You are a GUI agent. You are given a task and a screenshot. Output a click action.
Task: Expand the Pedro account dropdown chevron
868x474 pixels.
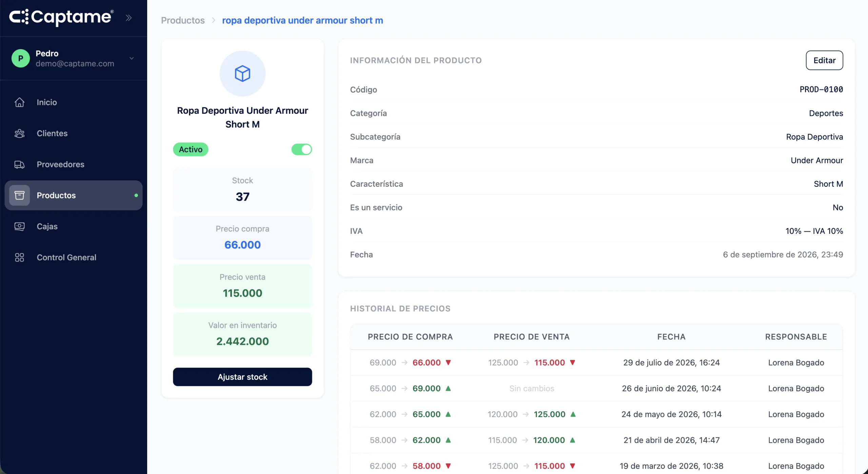click(x=132, y=58)
